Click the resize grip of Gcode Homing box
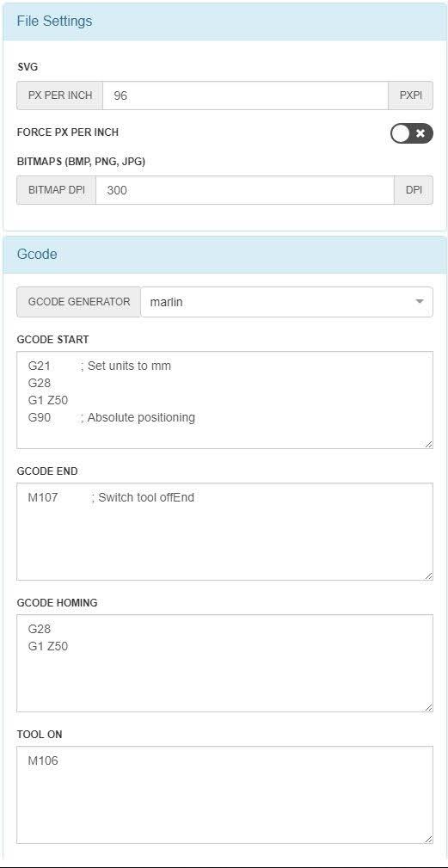Viewport: 448px width, 868px height. coord(428,707)
